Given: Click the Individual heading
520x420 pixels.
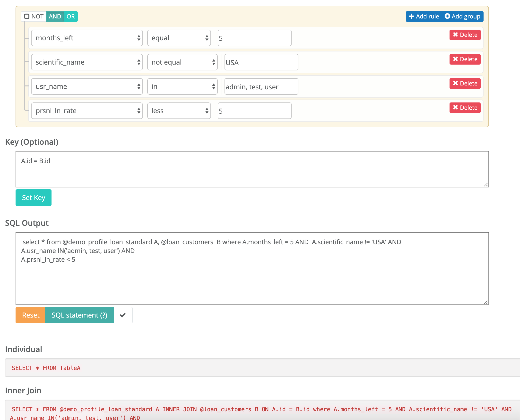Looking at the screenshot, I should pos(24,349).
